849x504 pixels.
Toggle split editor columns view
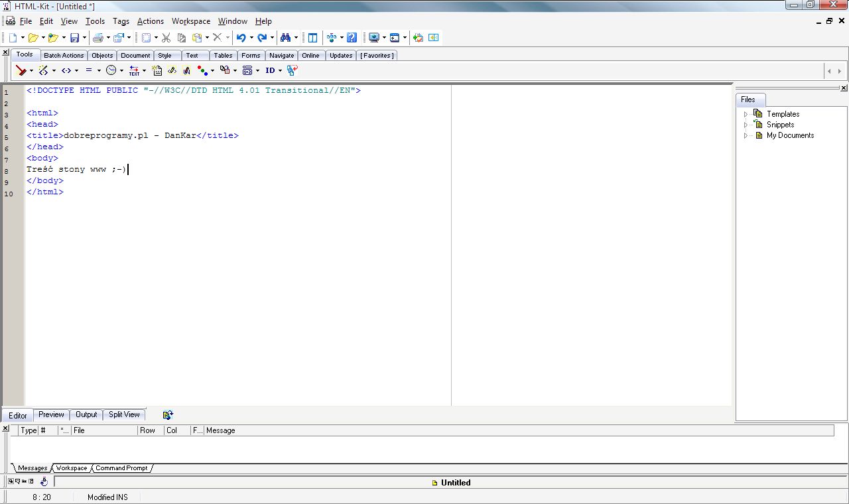(312, 38)
